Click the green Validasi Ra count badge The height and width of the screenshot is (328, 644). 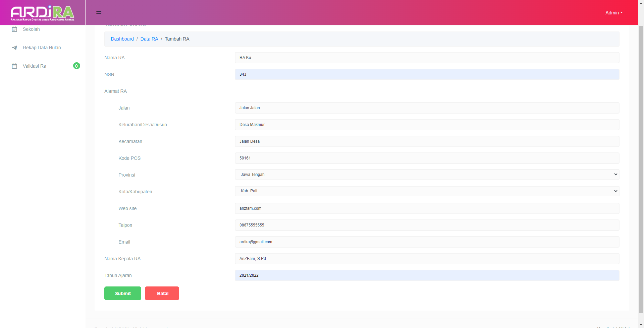(x=76, y=66)
